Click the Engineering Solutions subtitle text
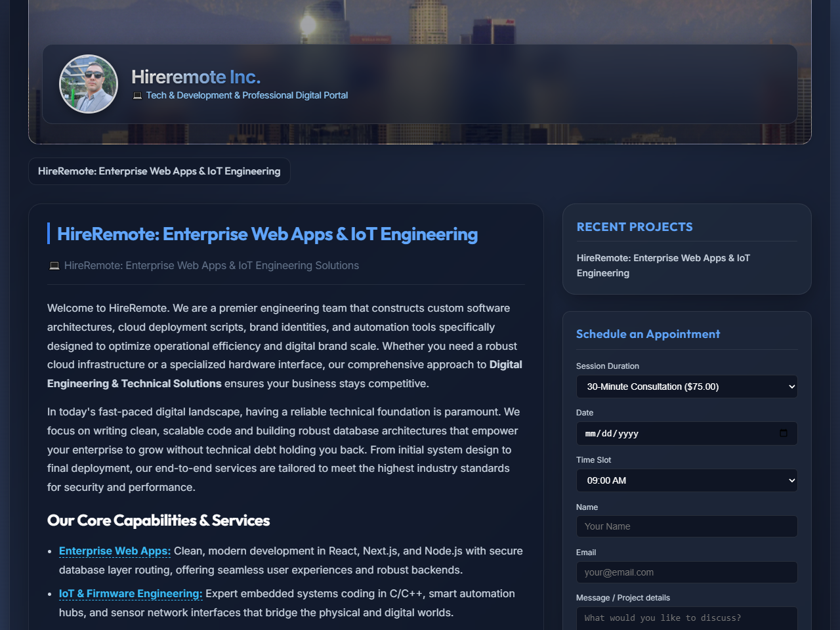Screen dimensions: 840x630 211,266
